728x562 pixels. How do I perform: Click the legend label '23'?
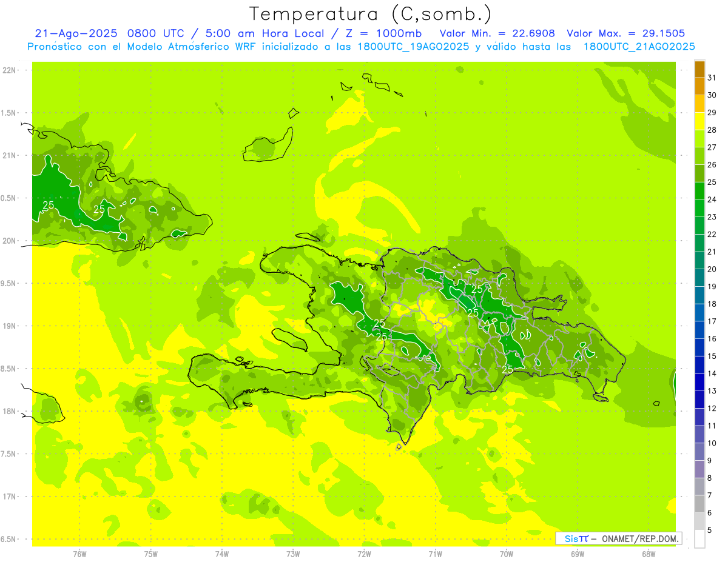coord(712,217)
